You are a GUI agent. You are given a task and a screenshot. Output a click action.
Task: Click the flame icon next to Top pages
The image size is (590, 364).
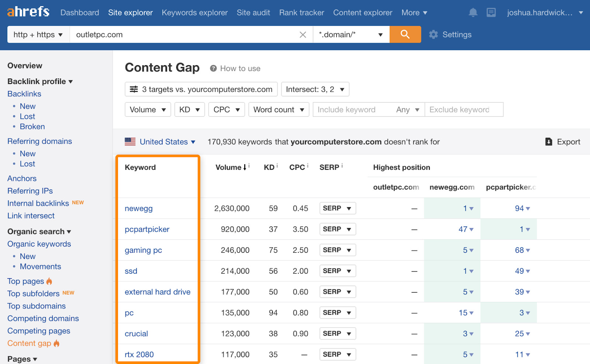(49, 281)
